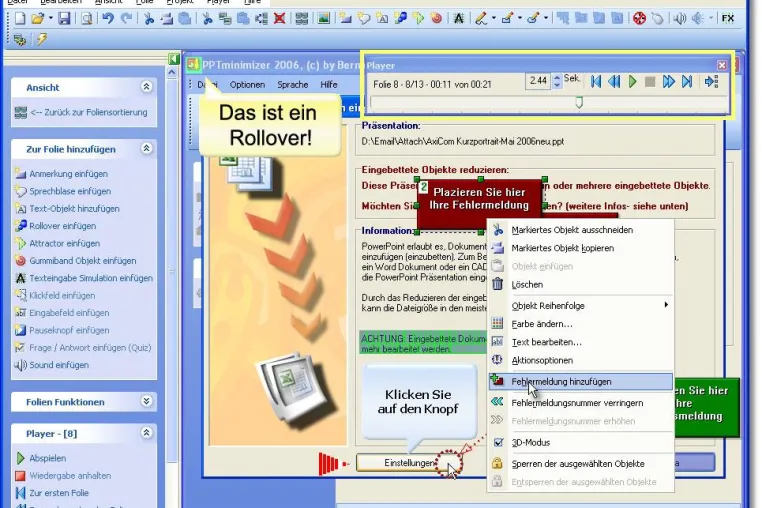Viewport: 762px width, 508px height.
Task: Decrease seconds value with stepper down arrow
Action: (x=557, y=85)
